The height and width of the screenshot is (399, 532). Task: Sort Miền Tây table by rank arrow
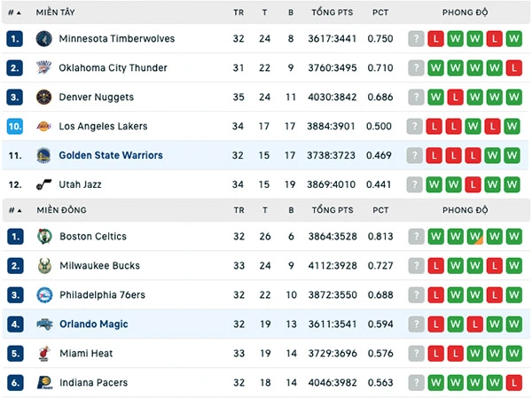14,12
